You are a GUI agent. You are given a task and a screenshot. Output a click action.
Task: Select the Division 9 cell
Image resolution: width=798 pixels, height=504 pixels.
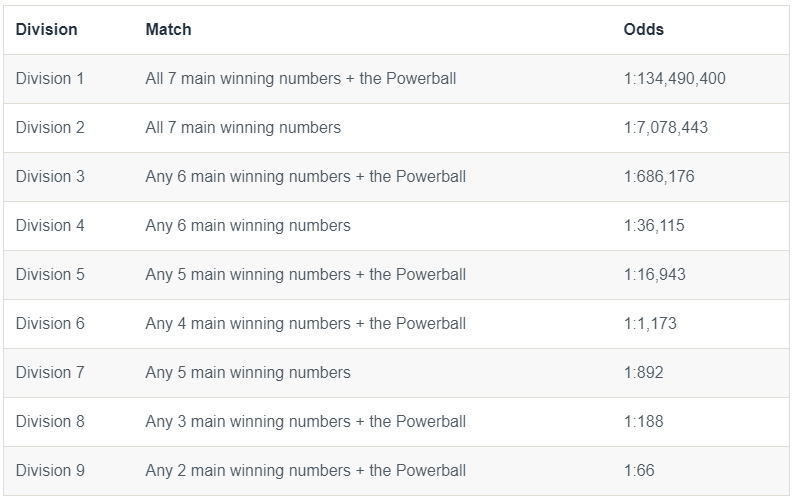pos(50,470)
